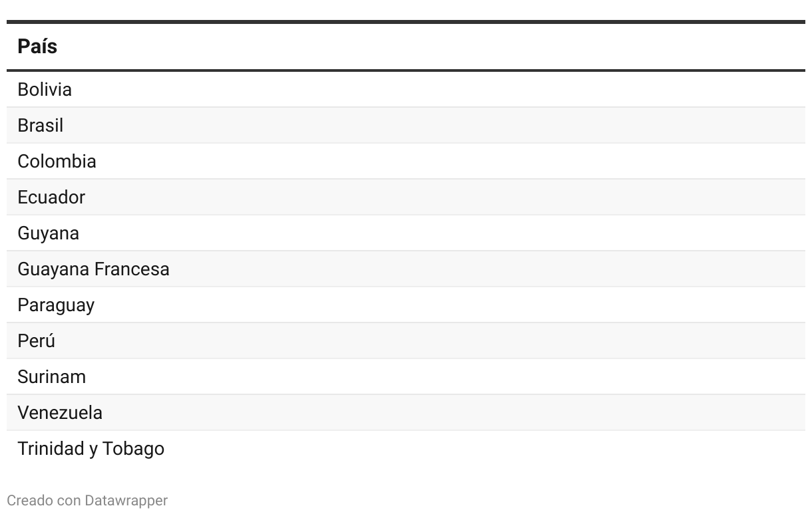Click the dark separator line under País
The image size is (812, 516).
[x=406, y=70]
